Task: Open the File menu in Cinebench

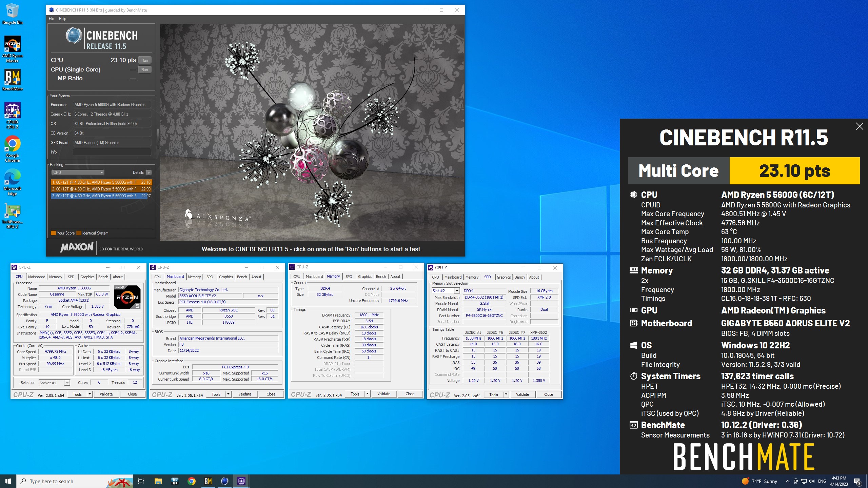Action: click(x=51, y=19)
